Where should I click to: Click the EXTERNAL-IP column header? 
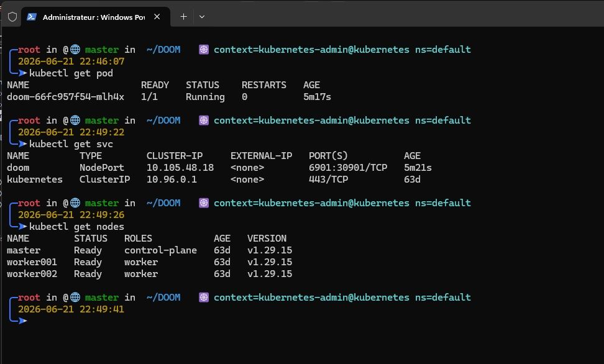click(x=261, y=156)
